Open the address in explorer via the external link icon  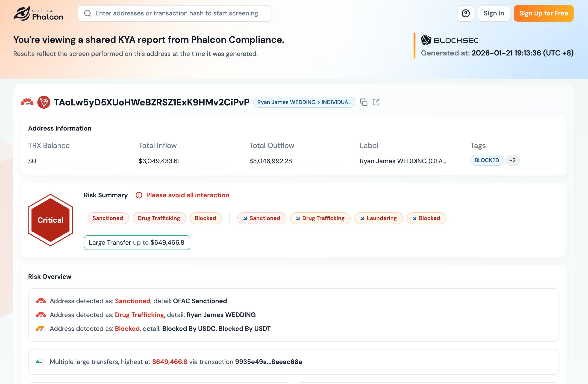(376, 102)
